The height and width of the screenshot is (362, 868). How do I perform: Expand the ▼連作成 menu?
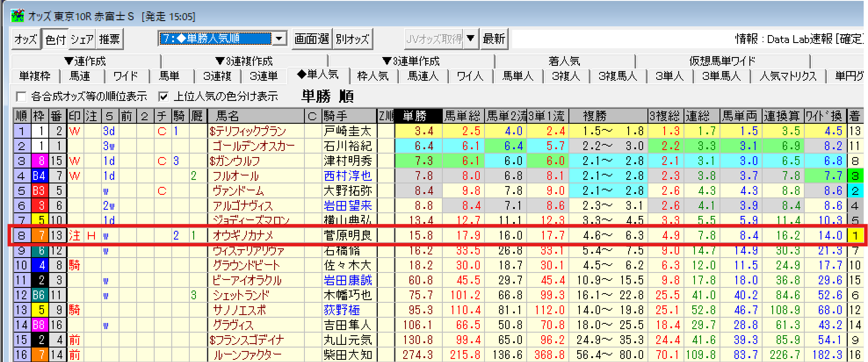pyautogui.click(x=85, y=61)
